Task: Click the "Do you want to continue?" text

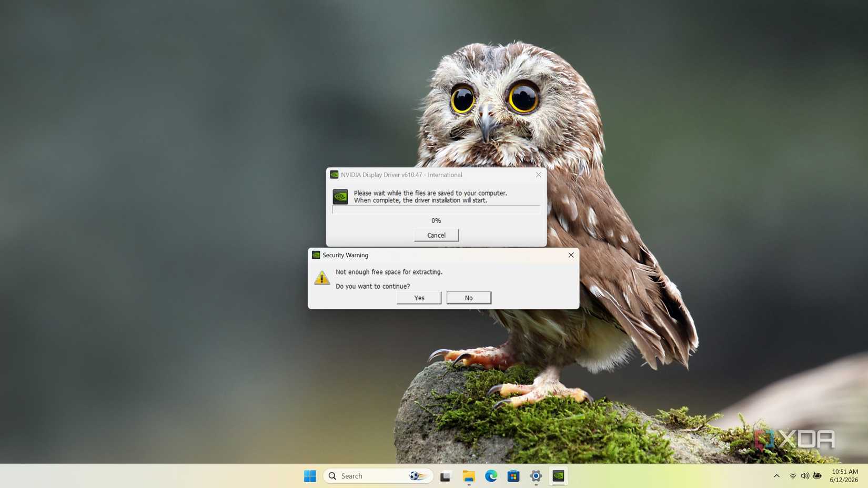Action: click(372, 286)
